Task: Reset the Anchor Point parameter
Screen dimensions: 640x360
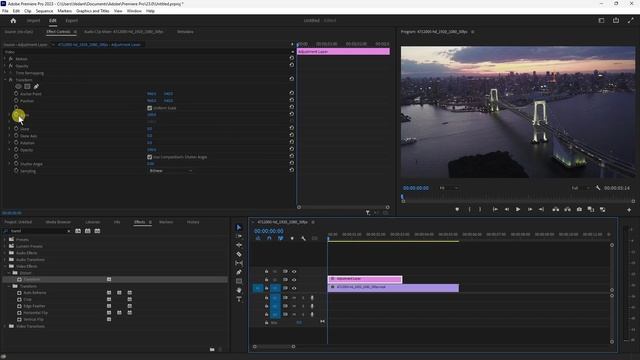Action: point(291,93)
